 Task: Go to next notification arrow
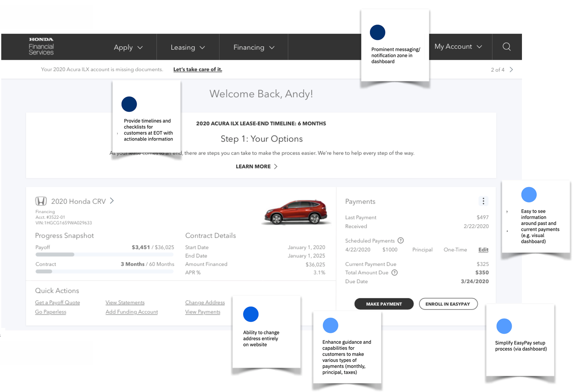point(511,70)
